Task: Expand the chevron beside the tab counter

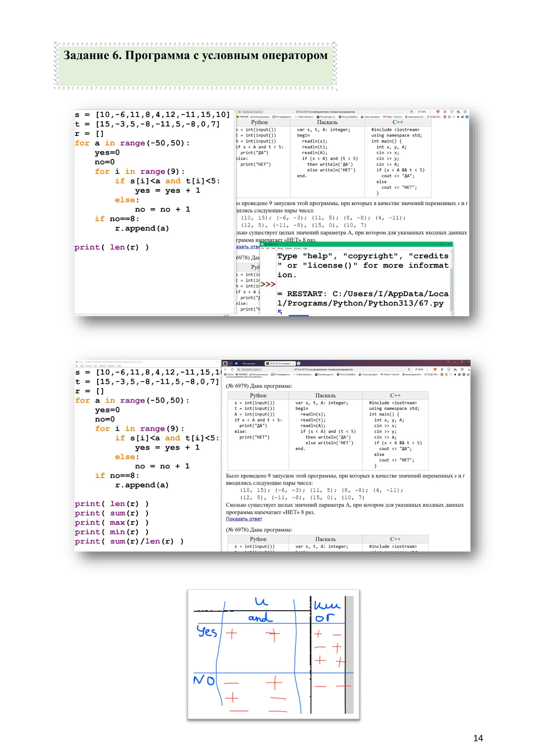Action: pyautogui.click(x=230, y=363)
